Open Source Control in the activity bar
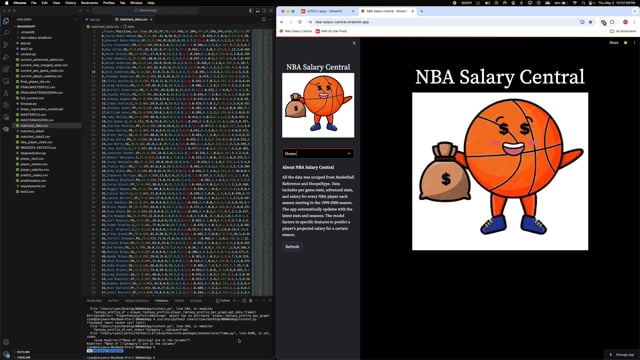The image size is (640, 360). coord(6,45)
